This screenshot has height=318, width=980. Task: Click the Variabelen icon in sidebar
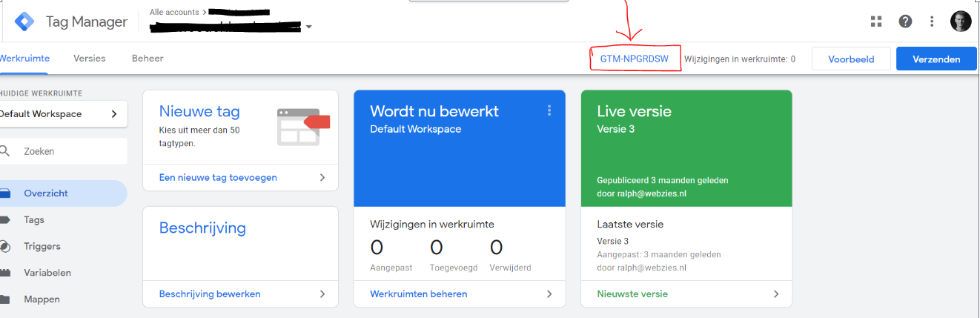(x=4, y=273)
